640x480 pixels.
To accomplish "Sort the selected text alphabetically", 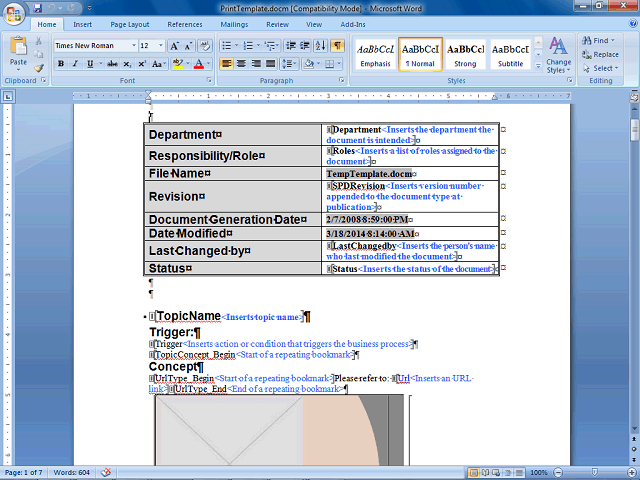I will (321, 45).
